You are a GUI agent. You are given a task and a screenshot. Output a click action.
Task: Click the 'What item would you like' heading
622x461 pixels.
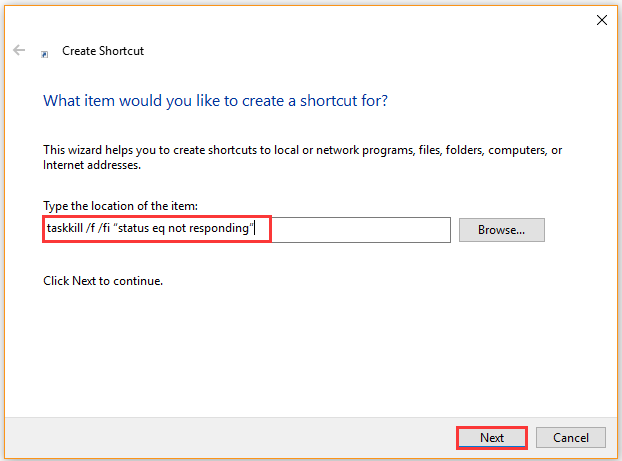pos(215,101)
